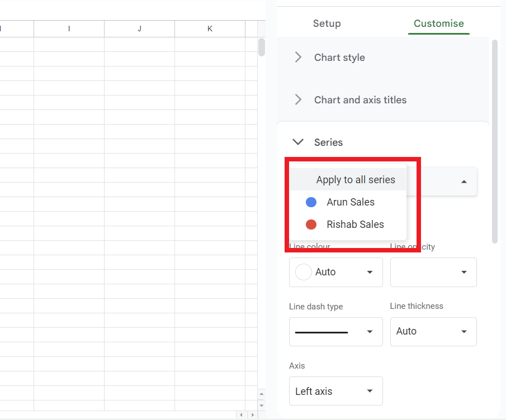Open the Left axis dropdown
The width and height of the screenshot is (506, 420).
[x=335, y=391]
